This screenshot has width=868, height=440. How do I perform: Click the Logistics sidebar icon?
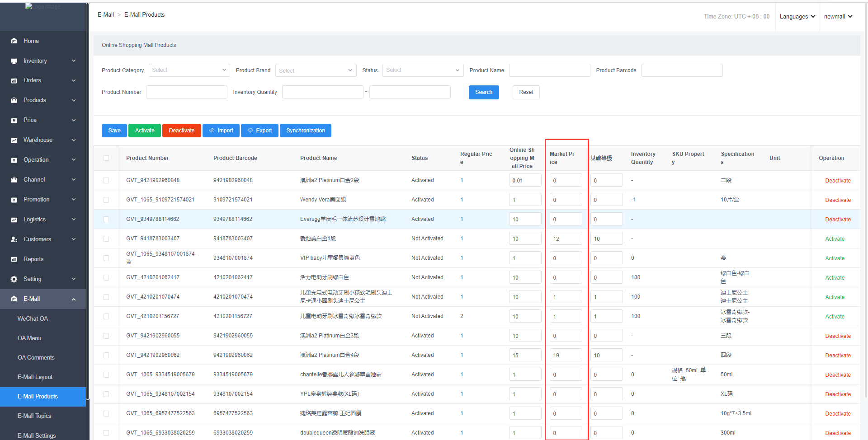click(x=14, y=220)
